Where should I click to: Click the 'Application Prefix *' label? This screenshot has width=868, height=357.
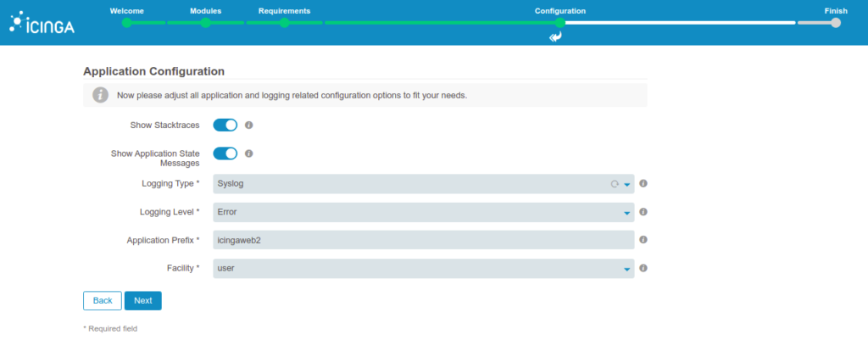[164, 240]
